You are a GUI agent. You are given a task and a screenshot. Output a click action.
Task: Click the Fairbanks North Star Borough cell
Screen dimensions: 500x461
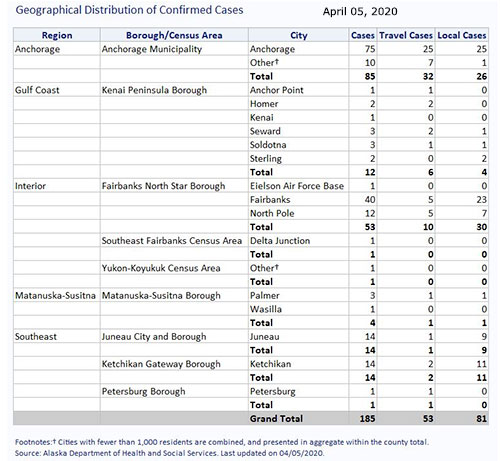coord(174,186)
